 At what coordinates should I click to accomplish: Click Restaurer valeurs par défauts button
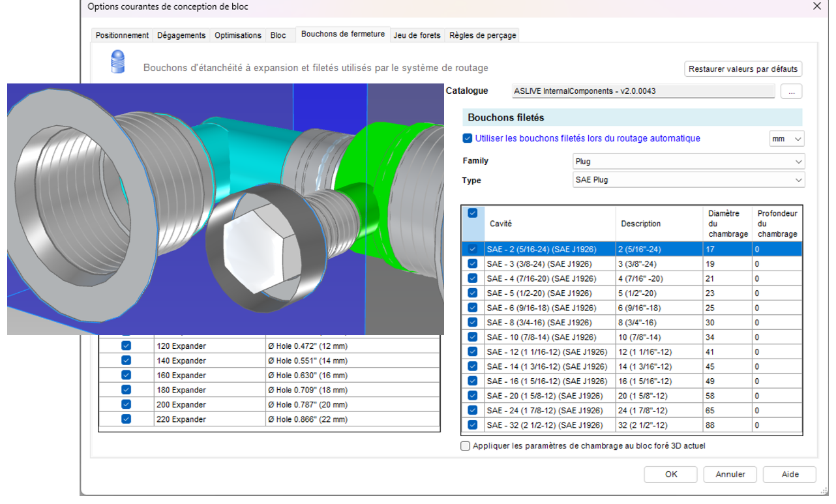click(743, 69)
